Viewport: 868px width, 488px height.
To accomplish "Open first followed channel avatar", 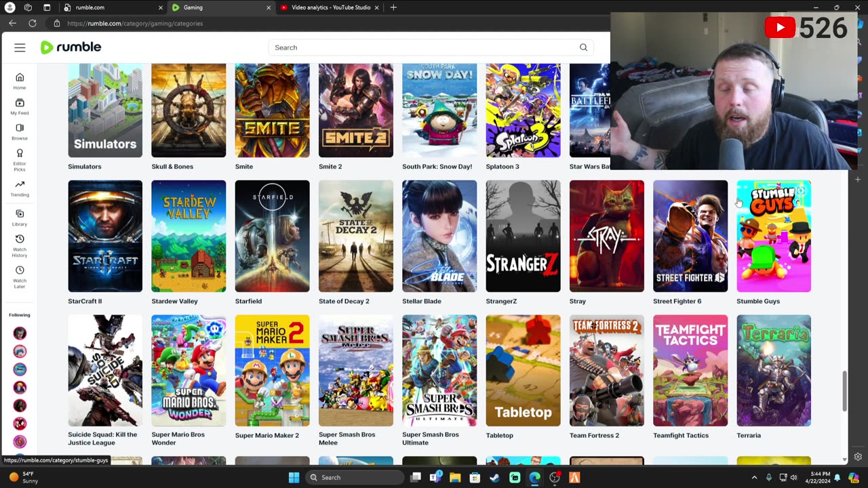I will pos(20,333).
